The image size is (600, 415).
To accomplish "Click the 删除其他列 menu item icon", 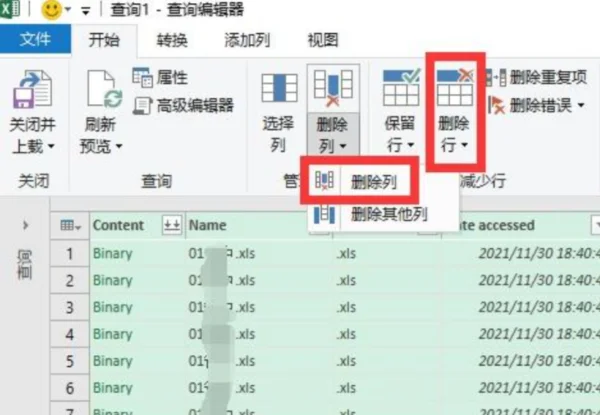I will pyautogui.click(x=324, y=214).
